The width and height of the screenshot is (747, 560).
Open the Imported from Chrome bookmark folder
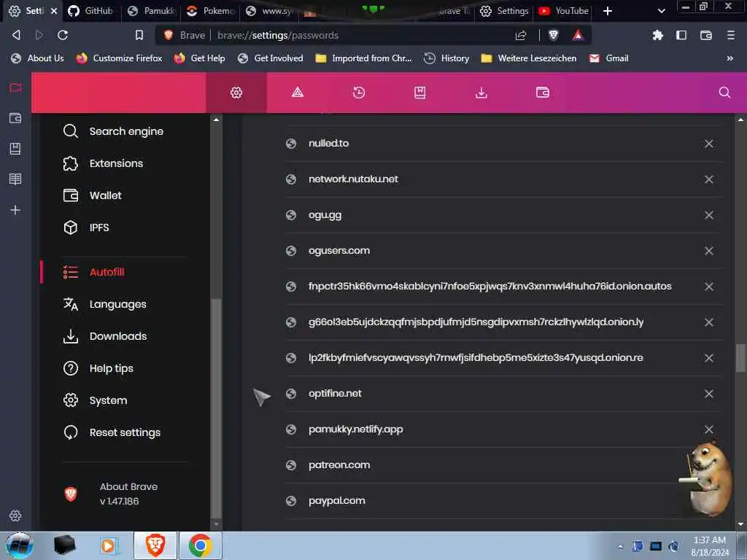click(x=364, y=58)
